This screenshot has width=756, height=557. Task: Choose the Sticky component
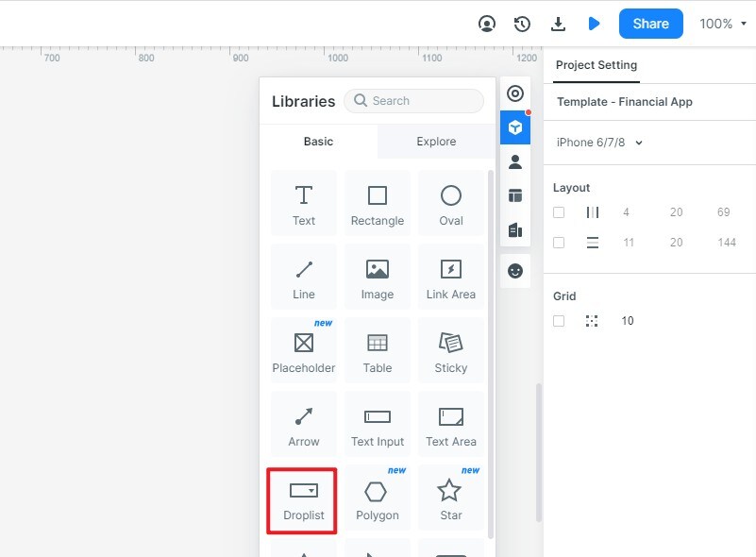point(451,349)
